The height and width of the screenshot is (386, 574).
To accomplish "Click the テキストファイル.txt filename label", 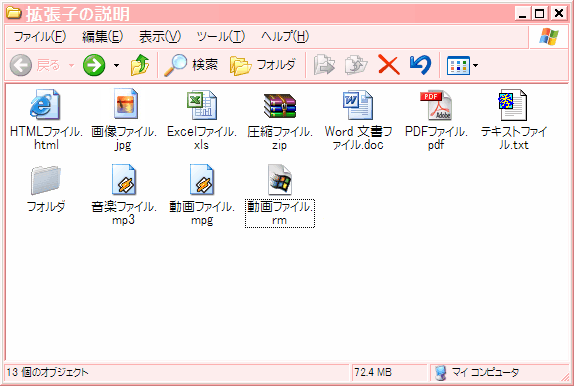I will tap(514, 138).
